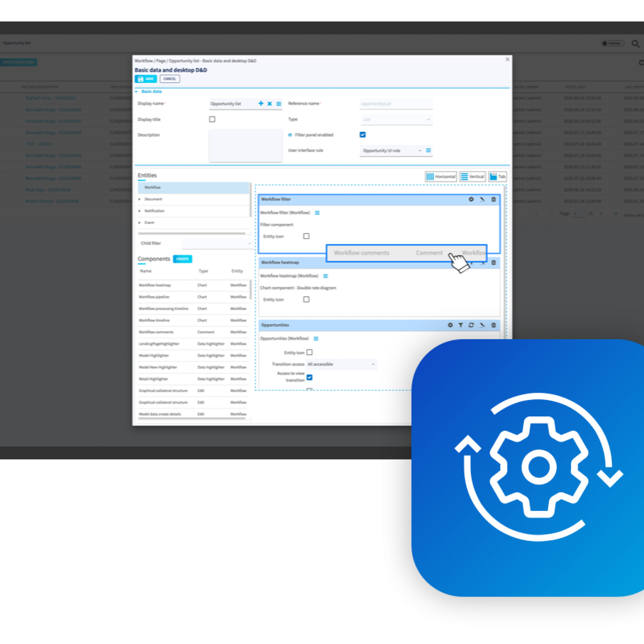Uncheck the Filter panel enabled checkbox
Viewport: 644px width, 644px height.
point(363,135)
